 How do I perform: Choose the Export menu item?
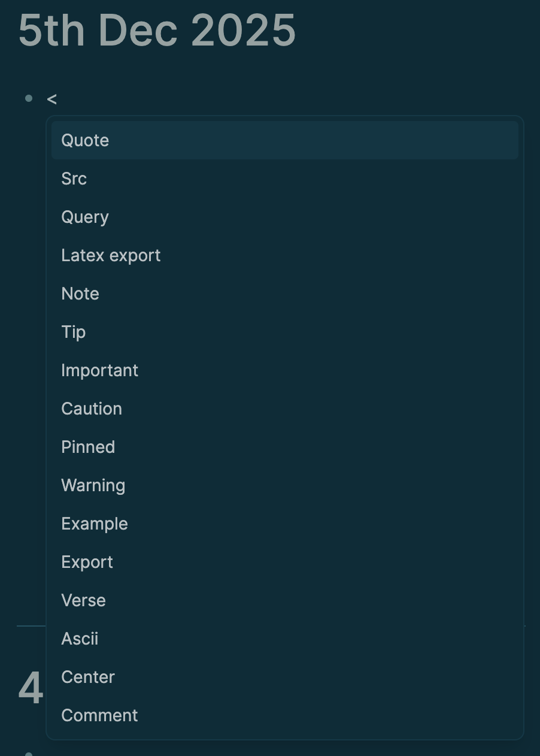coord(87,562)
